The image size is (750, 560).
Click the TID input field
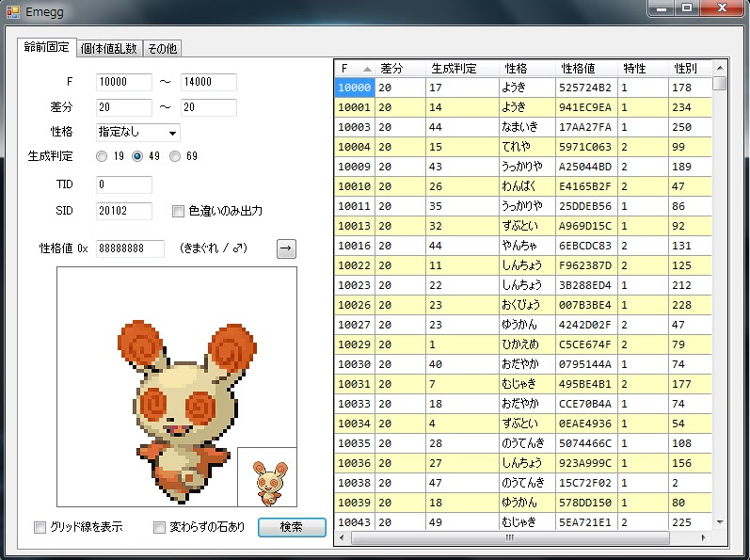(124, 184)
